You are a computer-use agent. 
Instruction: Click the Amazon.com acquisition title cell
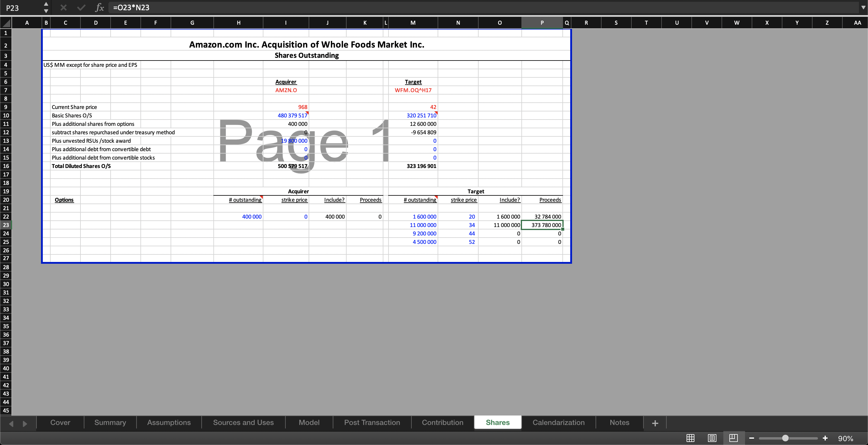point(307,45)
